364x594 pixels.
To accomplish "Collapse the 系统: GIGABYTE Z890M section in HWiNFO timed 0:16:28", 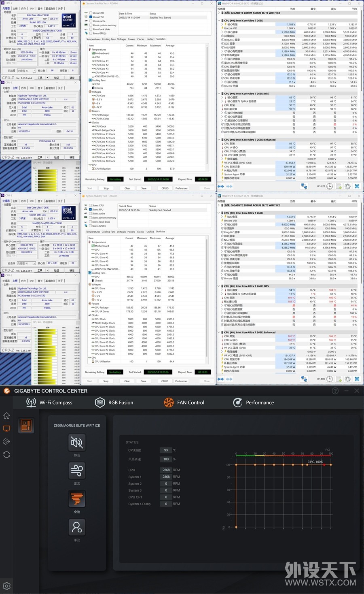I will pyautogui.click(x=219, y=13).
